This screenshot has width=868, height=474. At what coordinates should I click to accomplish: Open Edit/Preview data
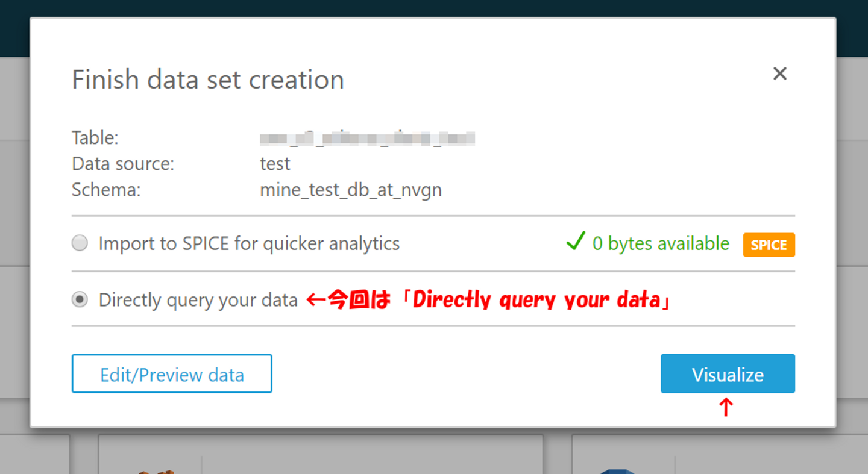coord(172,374)
